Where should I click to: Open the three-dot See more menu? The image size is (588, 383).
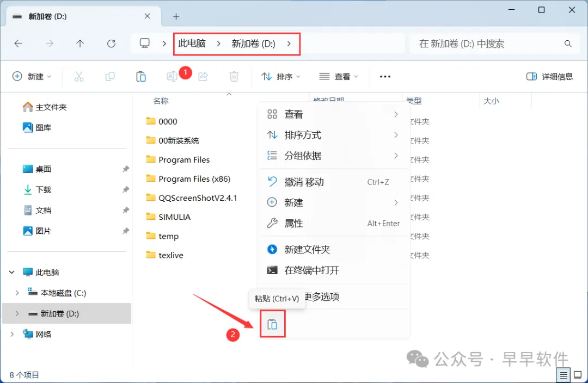point(385,77)
